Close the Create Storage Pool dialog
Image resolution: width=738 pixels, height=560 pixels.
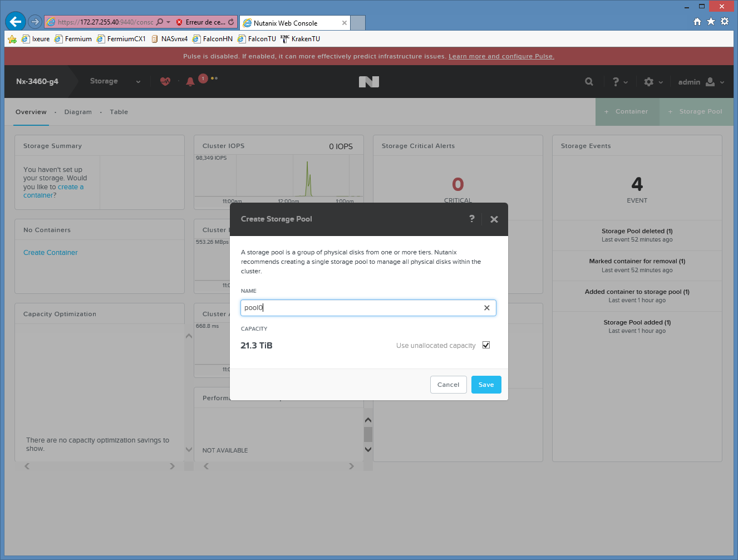[x=494, y=219]
